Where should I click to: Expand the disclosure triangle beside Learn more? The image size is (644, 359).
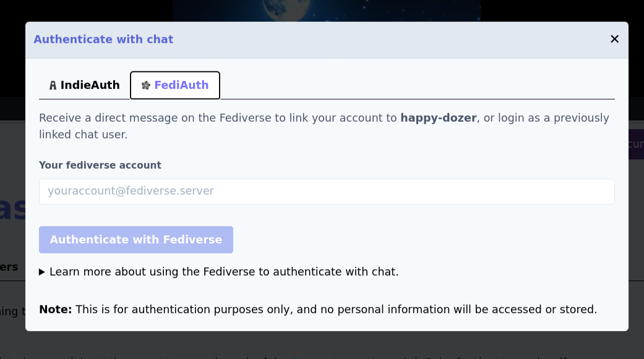[42, 272]
